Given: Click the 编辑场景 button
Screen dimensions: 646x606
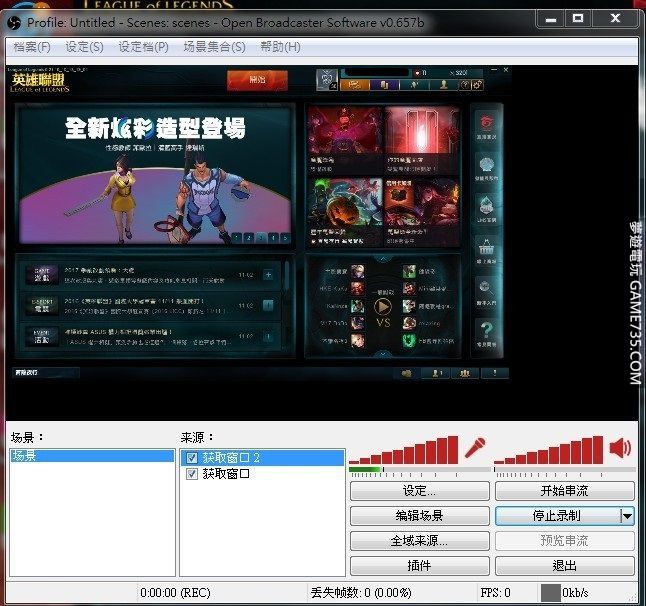Looking at the screenshot, I should [x=419, y=516].
